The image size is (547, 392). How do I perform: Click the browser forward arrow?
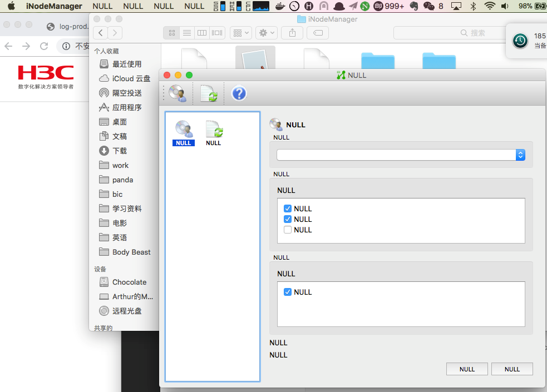point(26,46)
